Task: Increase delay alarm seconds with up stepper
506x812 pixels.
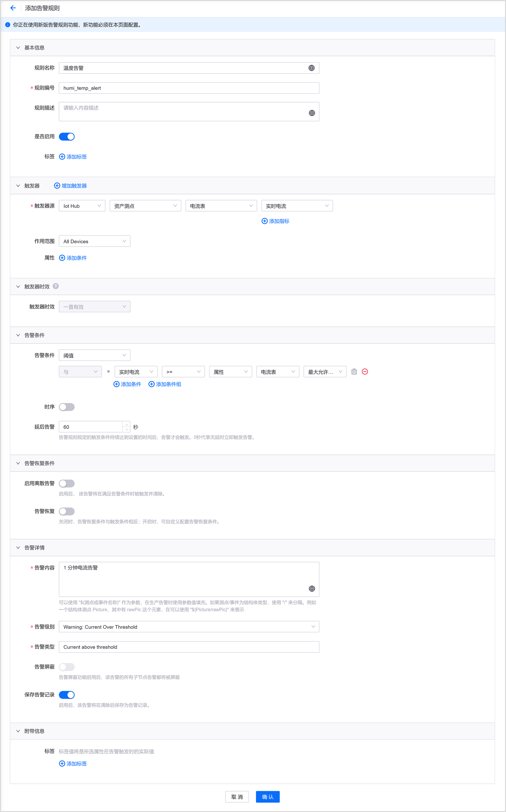Action: coord(126,424)
